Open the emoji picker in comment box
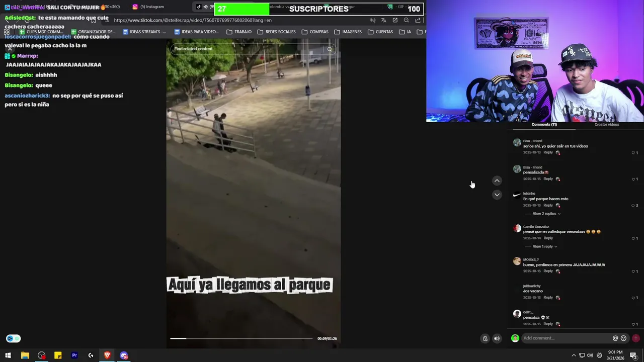Viewport: 644px width, 362px height. (624, 338)
